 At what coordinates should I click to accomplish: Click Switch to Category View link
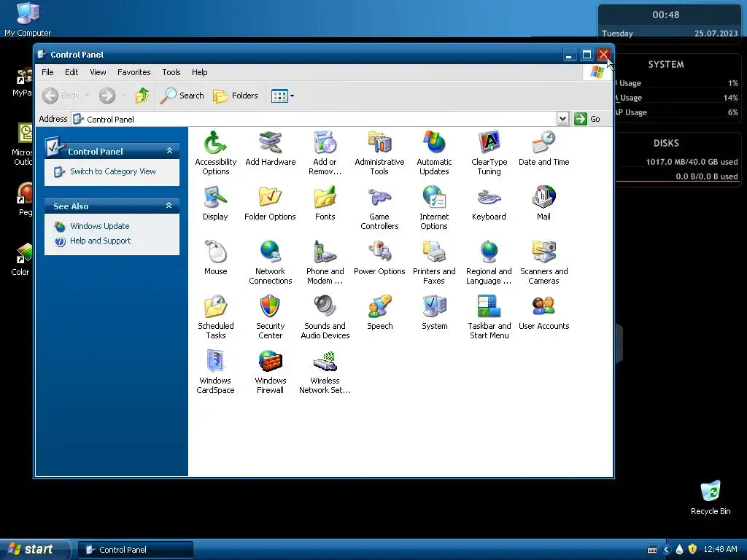(x=113, y=171)
